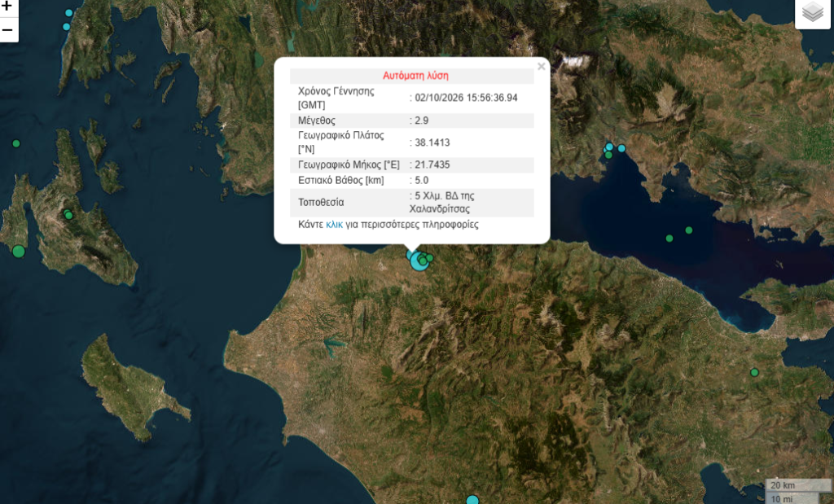Select the lone green marker in Argolis area

(754, 373)
